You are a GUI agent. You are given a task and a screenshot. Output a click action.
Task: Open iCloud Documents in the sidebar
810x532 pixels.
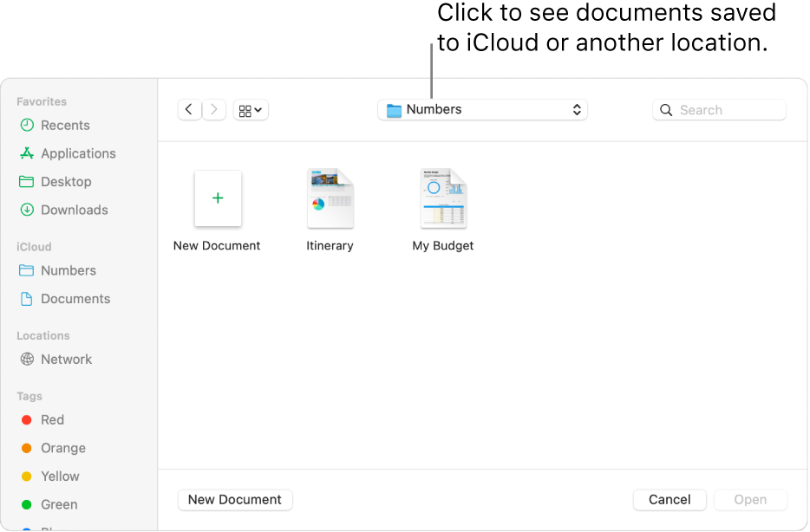click(x=75, y=299)
